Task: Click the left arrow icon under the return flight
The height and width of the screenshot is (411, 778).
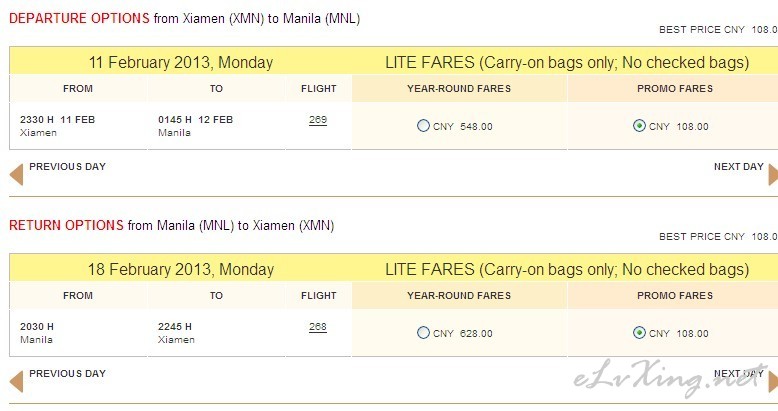Action: 16,382
